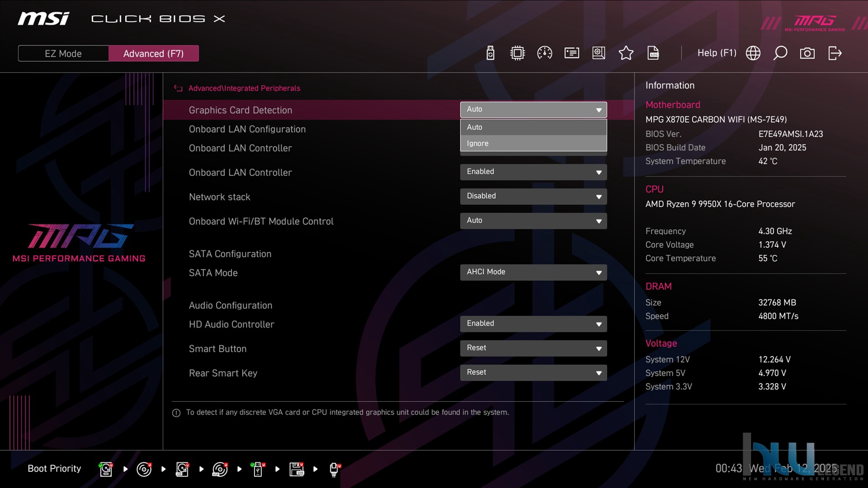Screen dimensions: 868x488
Task: Open the CPU chip settings icon
Action: tap(517, 53)
